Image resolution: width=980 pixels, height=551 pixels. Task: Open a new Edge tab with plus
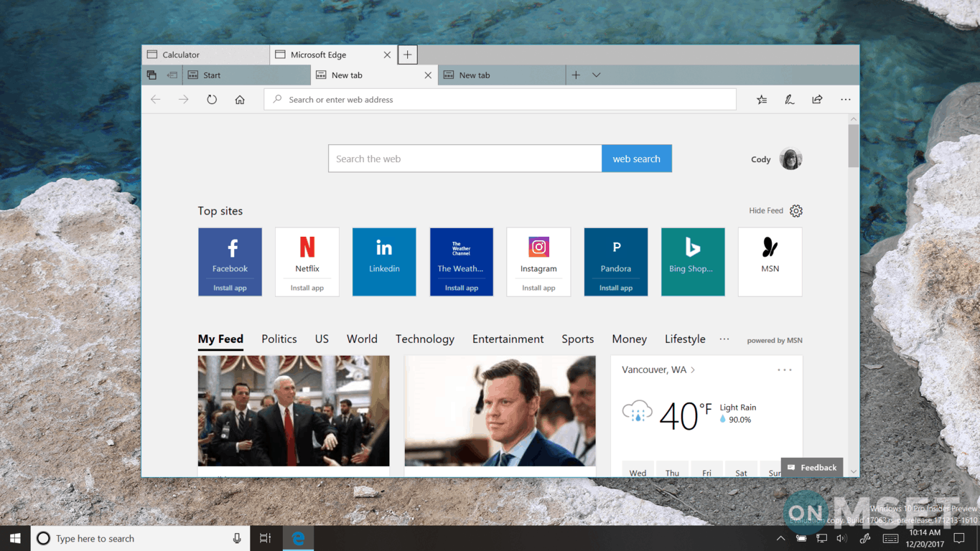(576, 75)
